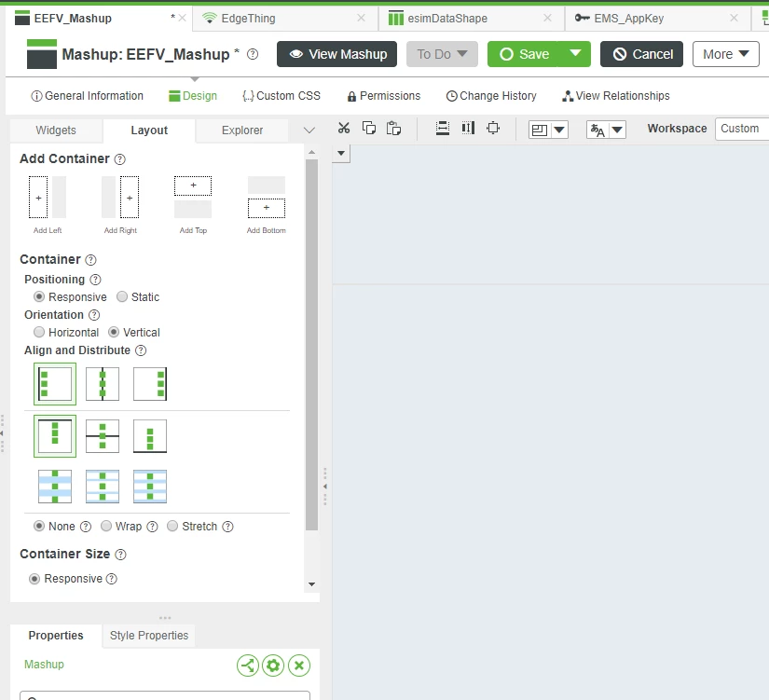Screen dimensions: 769x700
Task: Collapse the left panel via splitter arrow
Action: 324,487
